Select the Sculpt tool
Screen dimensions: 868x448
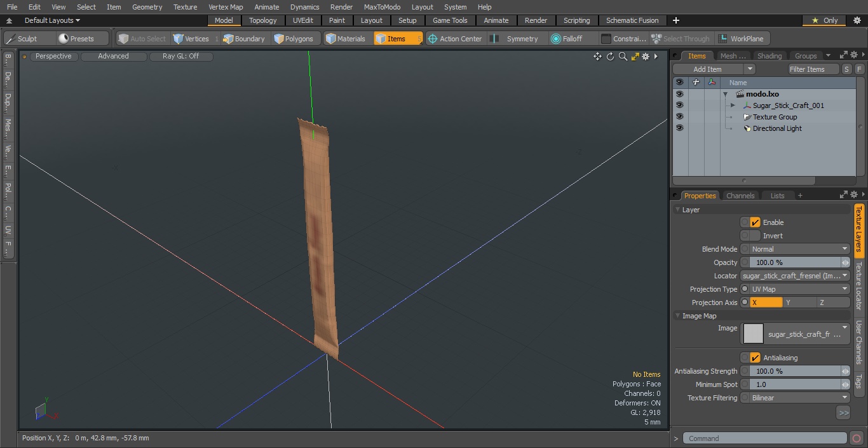[x=28, y=39]
